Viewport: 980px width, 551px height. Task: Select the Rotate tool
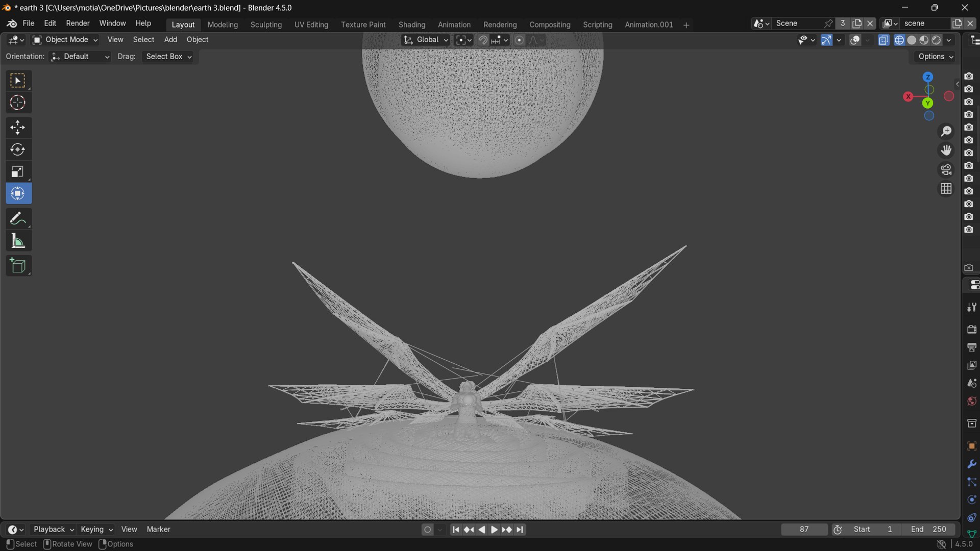18,149
